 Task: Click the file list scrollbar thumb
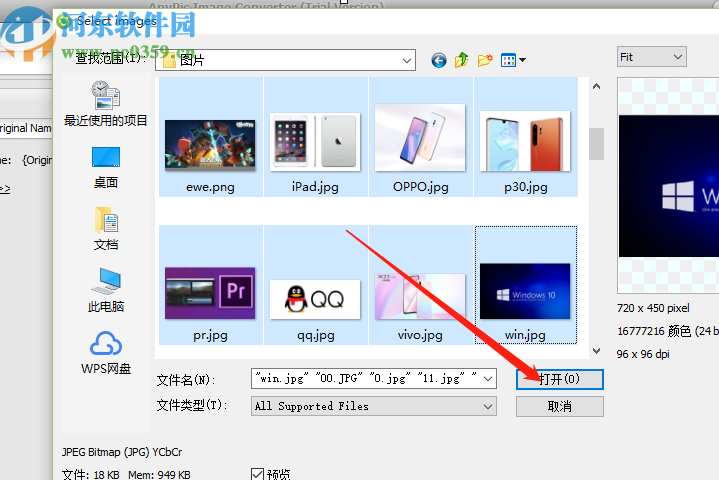(596, 143)
